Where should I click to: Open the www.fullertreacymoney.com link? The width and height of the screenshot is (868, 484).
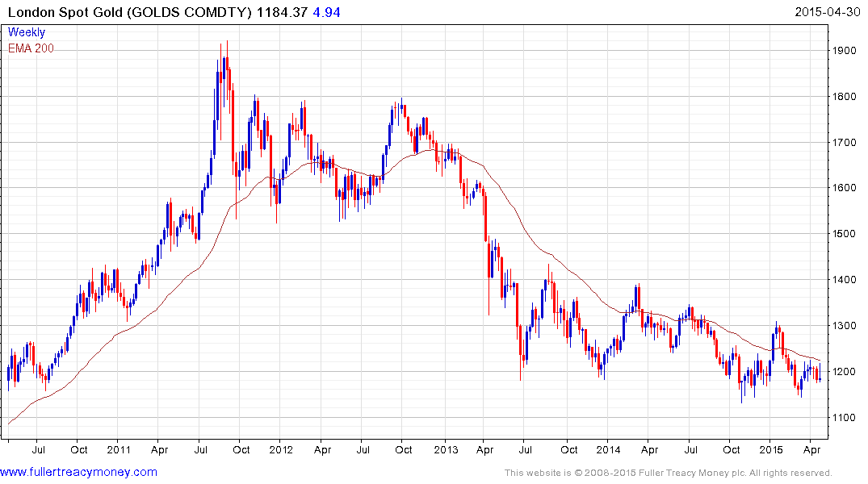[x=78, y=472]
